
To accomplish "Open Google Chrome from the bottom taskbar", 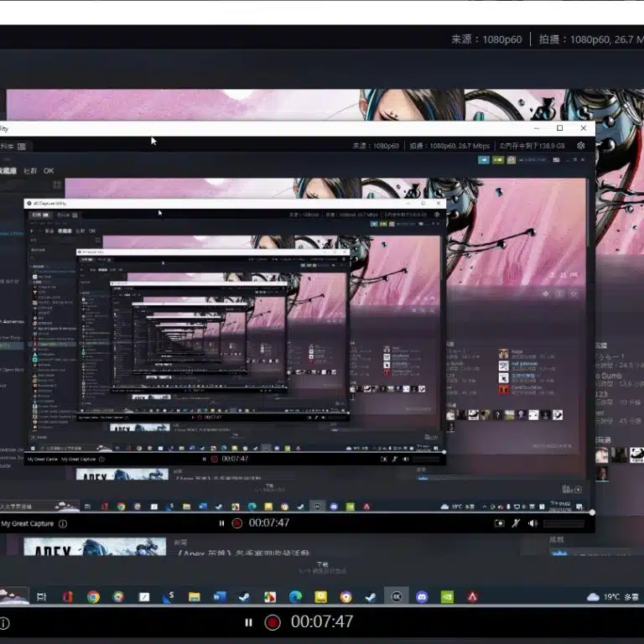I will point(93,597).
